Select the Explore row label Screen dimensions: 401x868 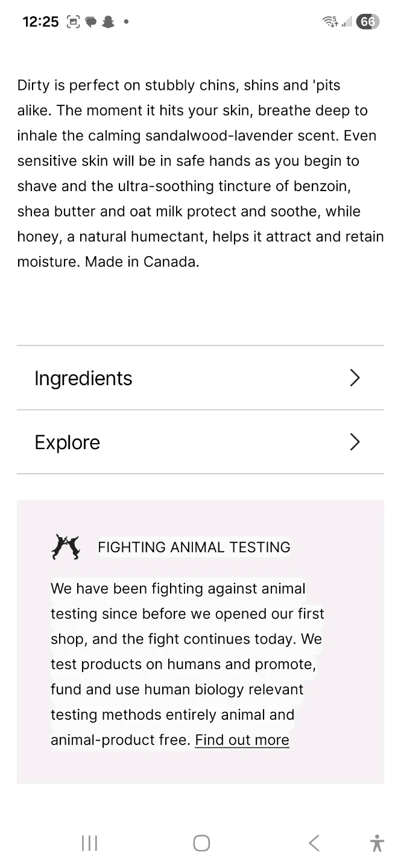click(68, 442)
